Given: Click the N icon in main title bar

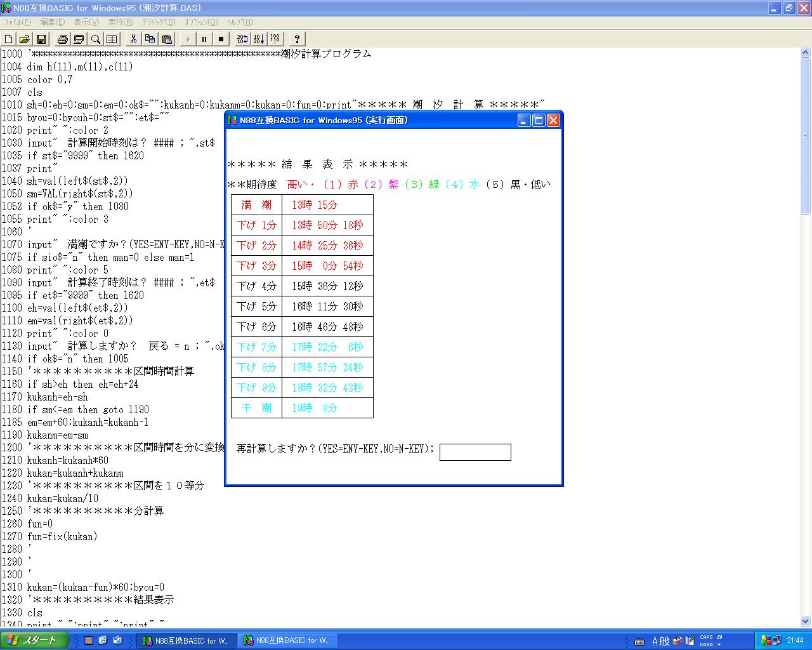Looking at the screenshot, I should (x=6, y=8).
